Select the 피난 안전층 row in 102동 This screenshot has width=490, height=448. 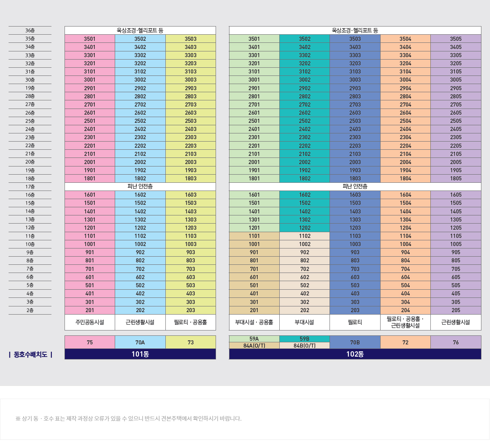point(355,186)
